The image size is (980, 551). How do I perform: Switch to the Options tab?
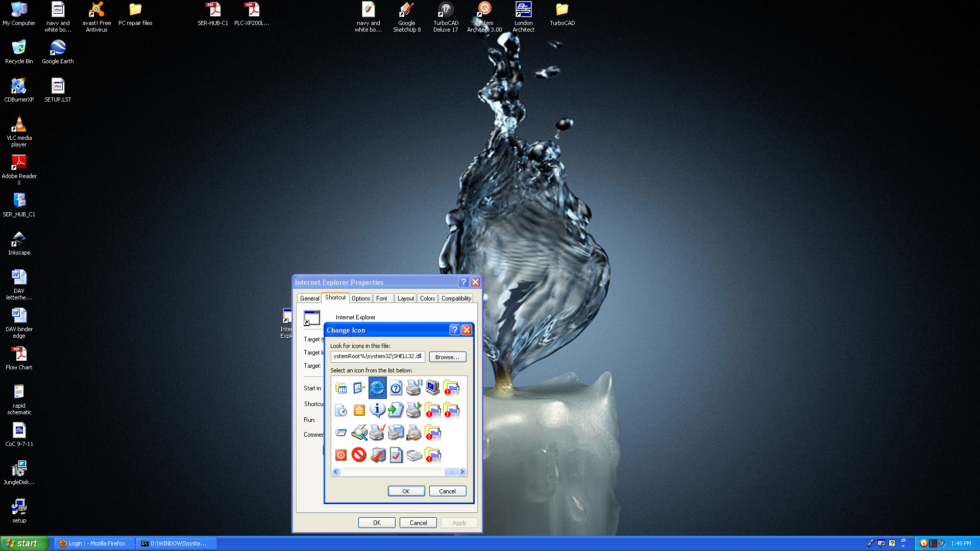[361, 298]
